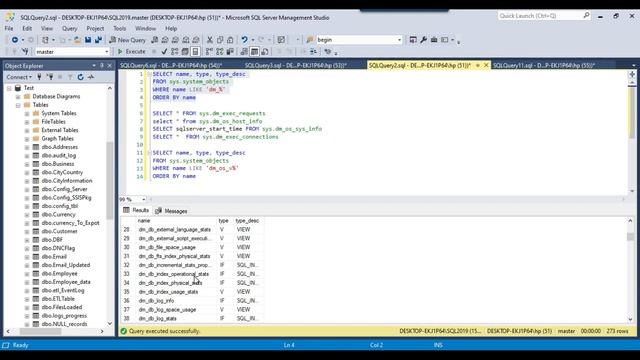The image size is (640, 360).
Task: Toggle Include Actual Execution Plan icon
Action: point(209,51)
